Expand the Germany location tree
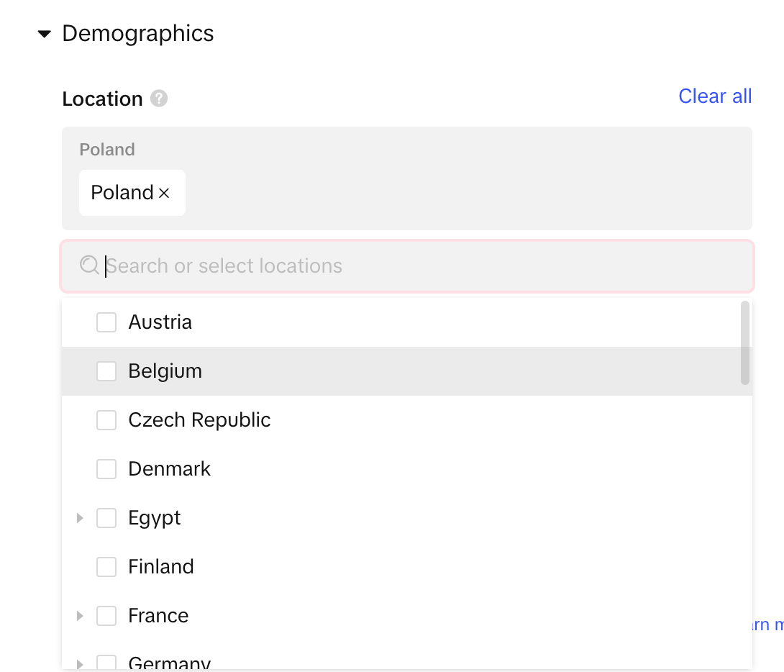 click(x=80, y=663)
